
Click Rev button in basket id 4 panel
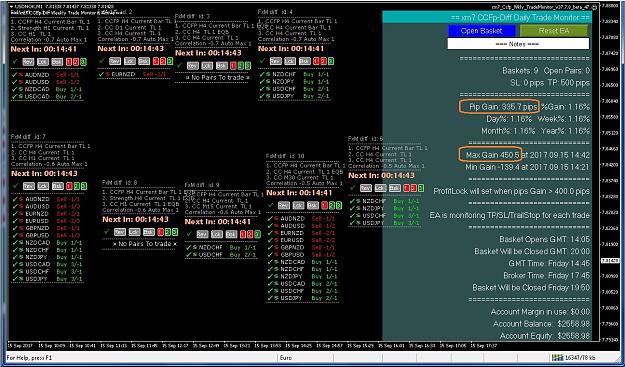(275, 61)
